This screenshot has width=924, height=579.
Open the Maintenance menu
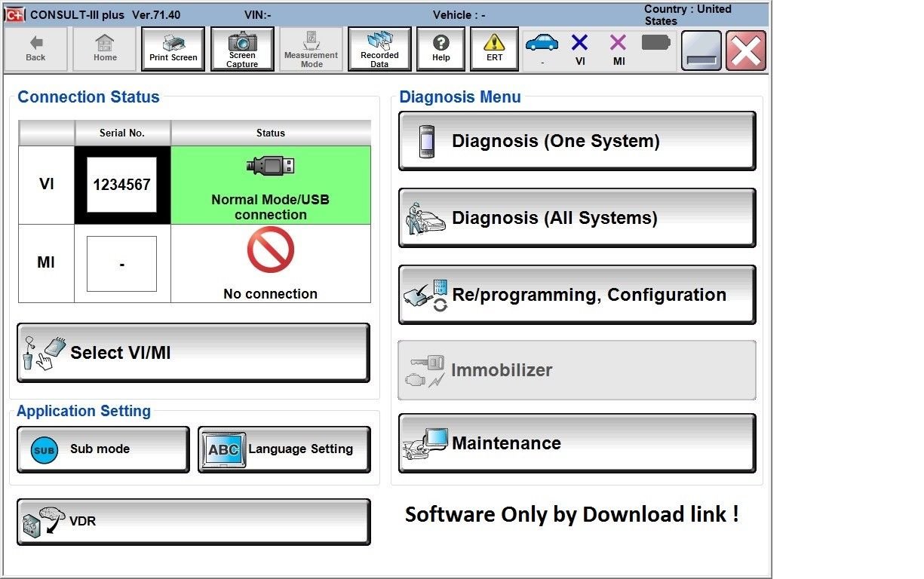tap(577, 443)
